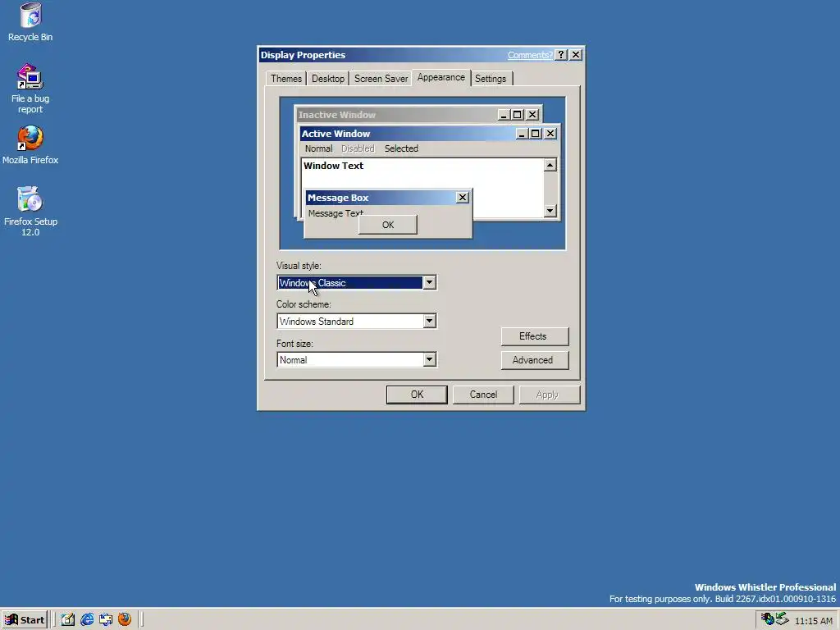Viewport: 840px width, 630px height.
Task: Click the preview scrollbar down arrow
Action: pyautogui.click(x=550, y=211)
